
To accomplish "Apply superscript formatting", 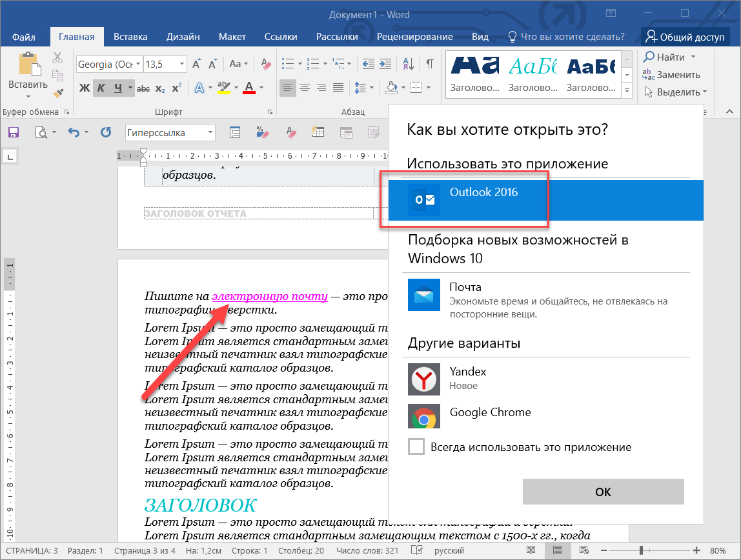I will (x=177, y=88).
